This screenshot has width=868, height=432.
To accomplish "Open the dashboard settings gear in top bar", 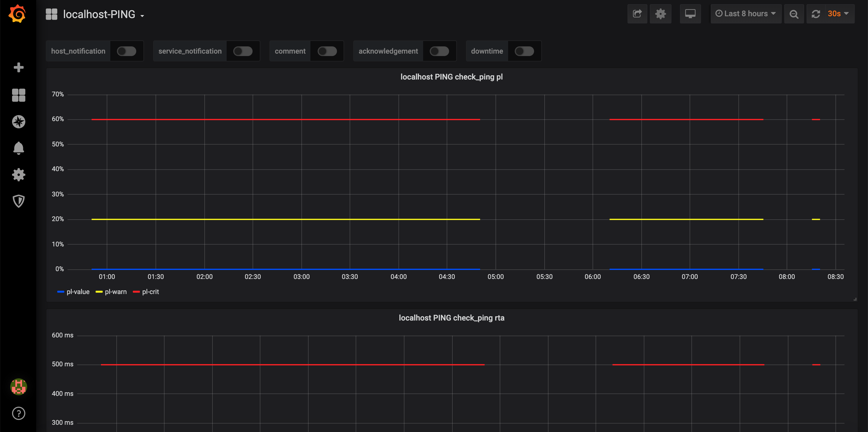I will (660, 14).
